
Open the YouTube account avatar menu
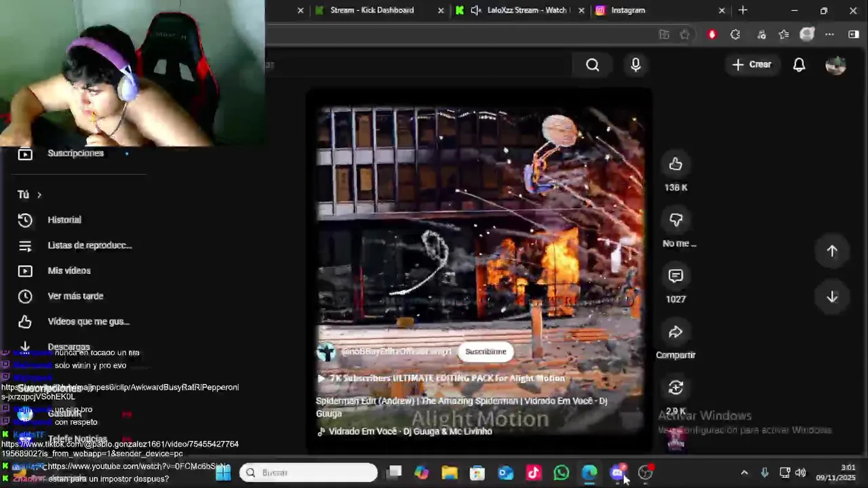[x=835, y=64]
